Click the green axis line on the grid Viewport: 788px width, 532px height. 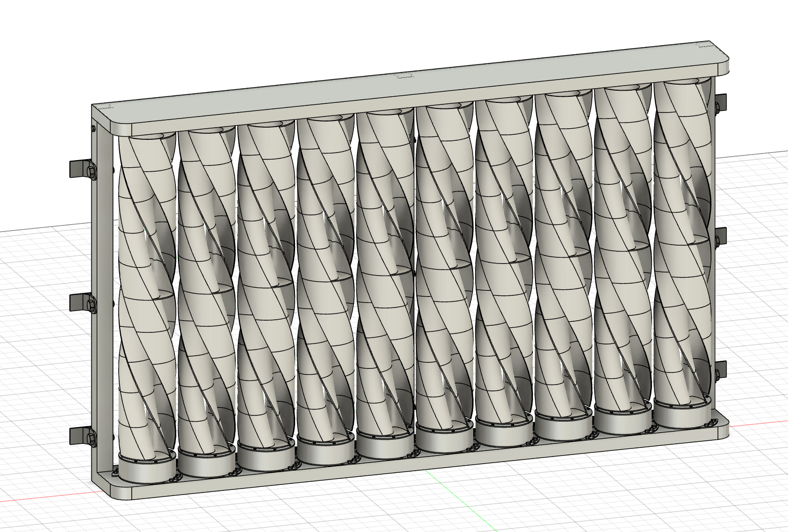462,500
